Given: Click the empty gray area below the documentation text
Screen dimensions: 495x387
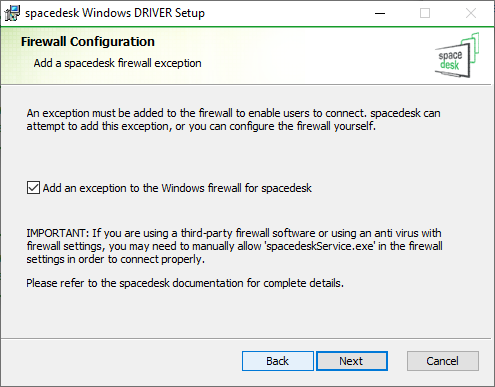Looking at the screenshot, I should (x=246, y=313).
